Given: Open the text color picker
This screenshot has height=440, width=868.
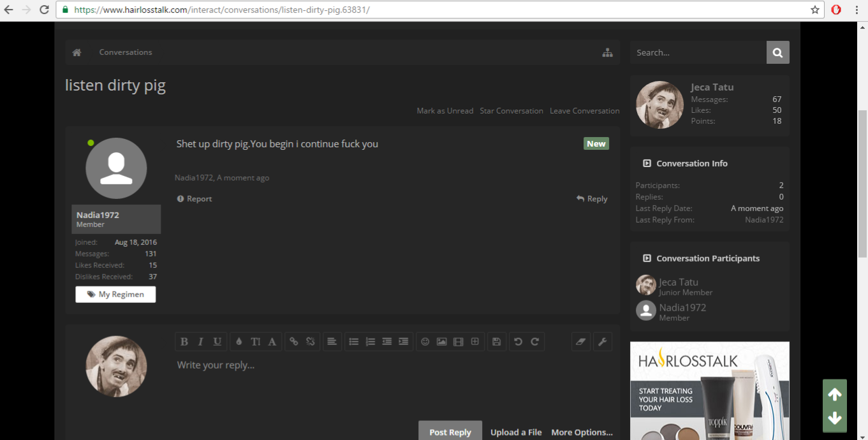Looking at the screenshot, I should click(239, 342).
